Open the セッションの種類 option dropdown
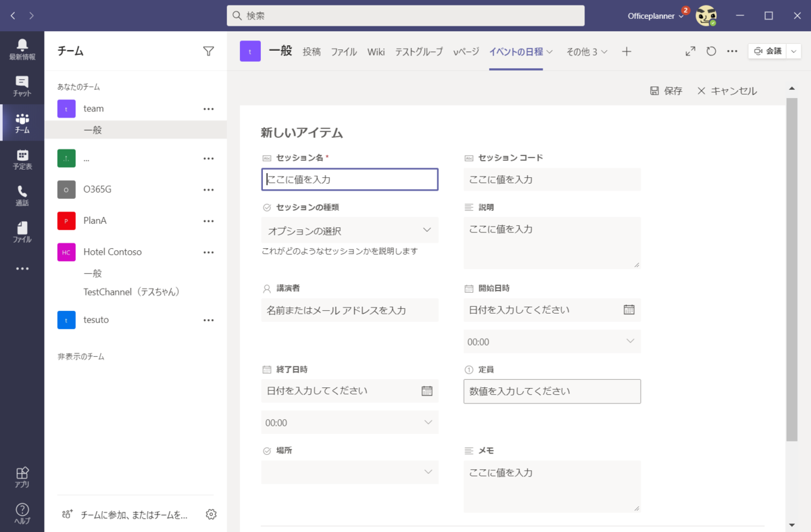 click(349, 231)
